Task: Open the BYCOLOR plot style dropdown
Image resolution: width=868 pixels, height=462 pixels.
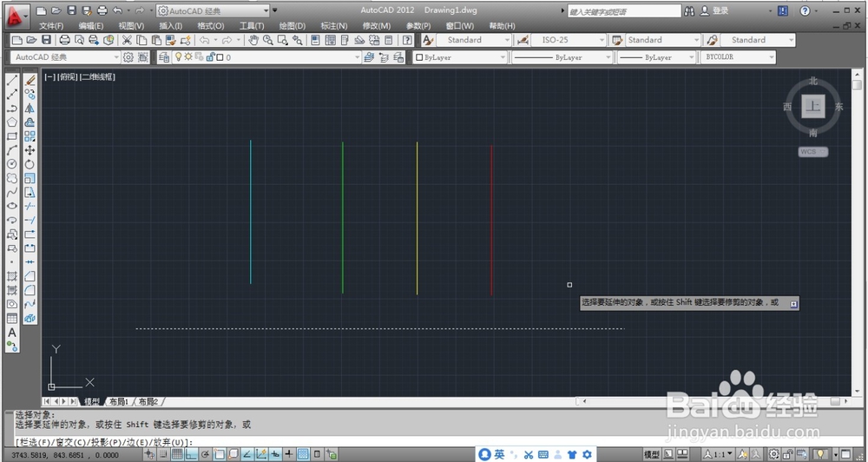Action: coord(771,57)
